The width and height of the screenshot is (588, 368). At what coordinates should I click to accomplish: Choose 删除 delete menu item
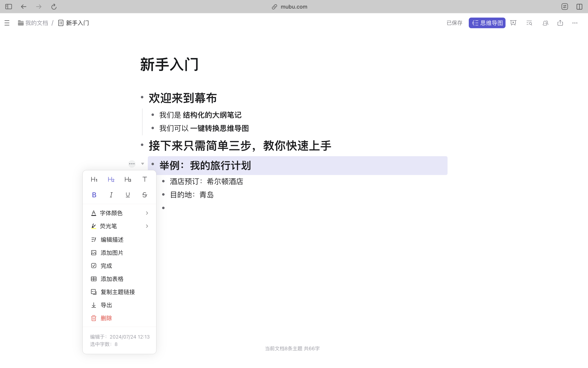tap(119, 318)
